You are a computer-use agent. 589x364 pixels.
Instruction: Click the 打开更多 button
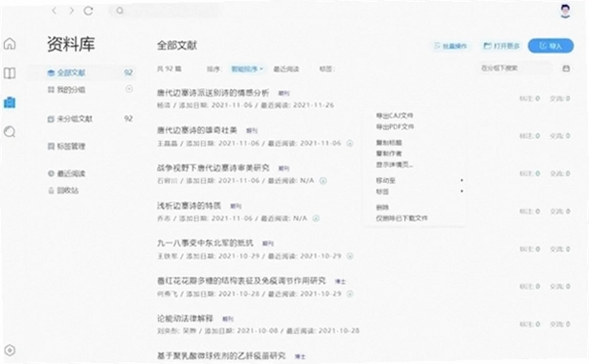[502, 46]
